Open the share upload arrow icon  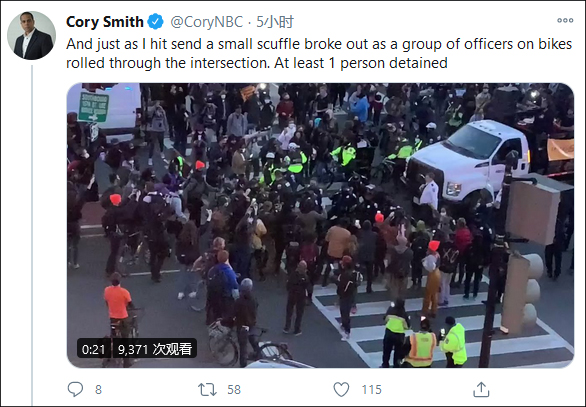(x=481, y=389)
